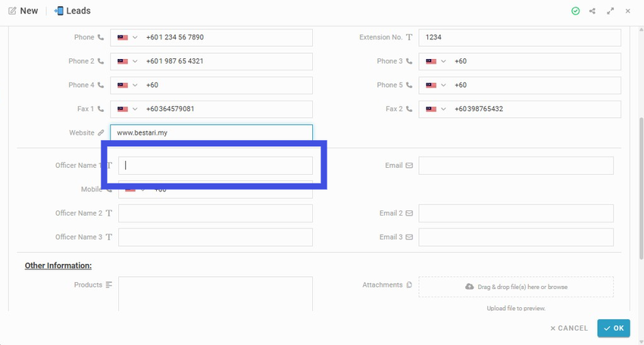Viewport: 644px width, 345px height.
Task: Open country flag dropdown for Phone
Action: point(127,37)
